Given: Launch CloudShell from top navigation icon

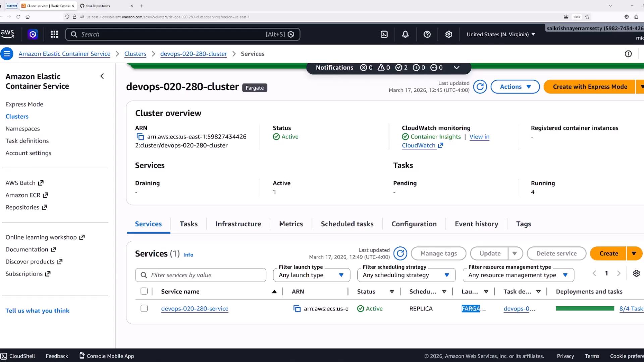Looking at the screenshot, I should [384, 34].
